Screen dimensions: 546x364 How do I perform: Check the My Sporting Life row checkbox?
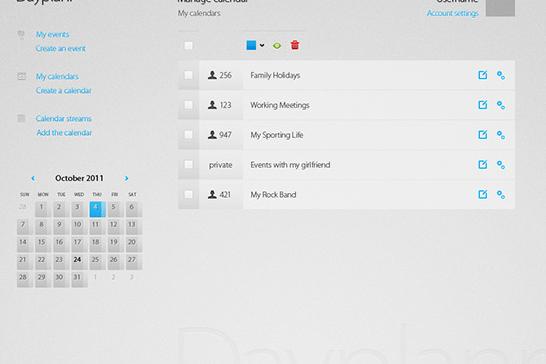click(x=188, y=134)
